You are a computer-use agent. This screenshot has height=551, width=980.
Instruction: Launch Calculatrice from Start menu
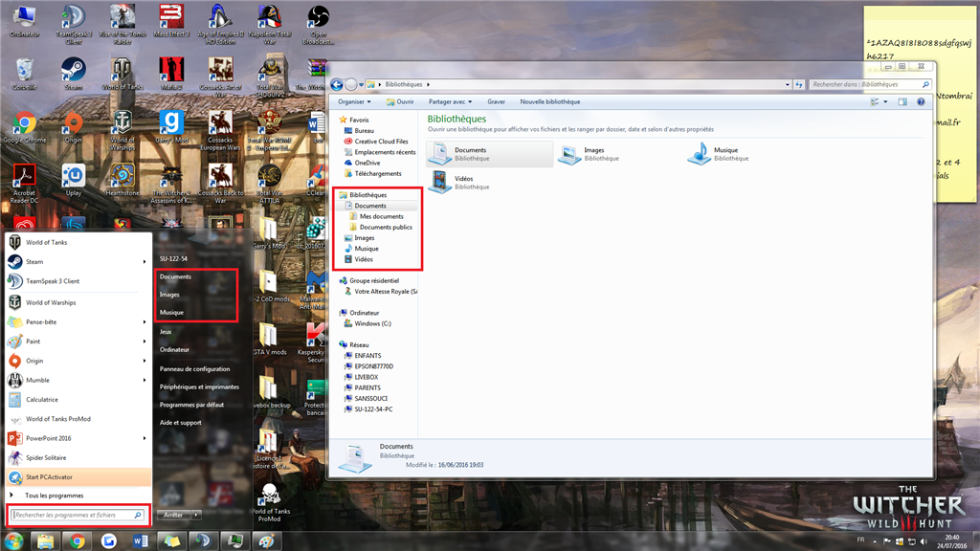coord(78,399)
